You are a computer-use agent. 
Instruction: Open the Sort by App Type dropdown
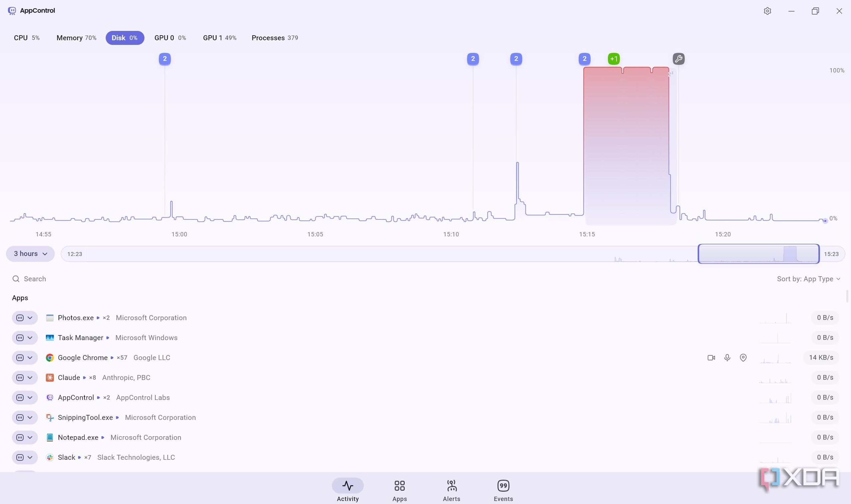tap(808, 279)
